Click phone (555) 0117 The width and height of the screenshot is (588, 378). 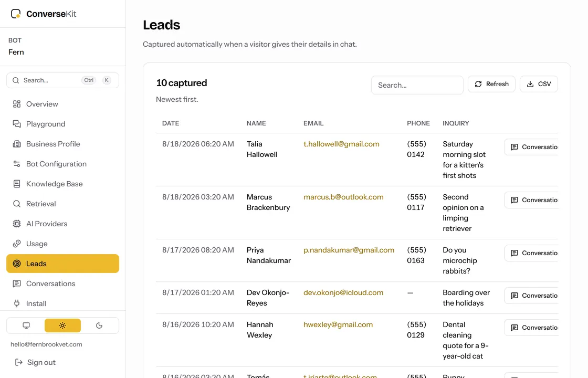coord(416,202)
